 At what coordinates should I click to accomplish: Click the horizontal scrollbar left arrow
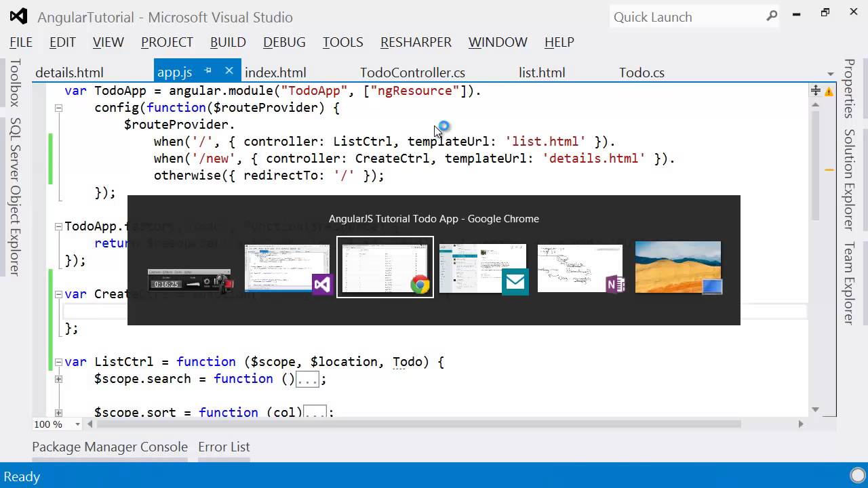(89, 424)
